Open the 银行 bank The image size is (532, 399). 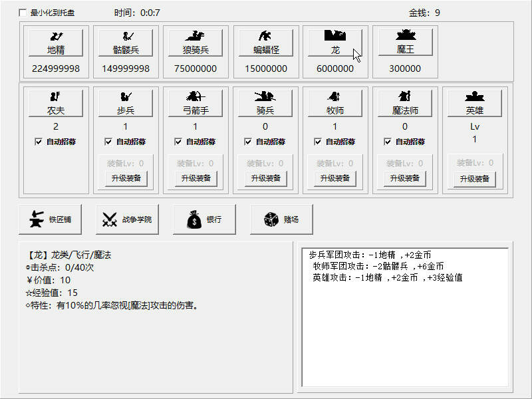click(204, 219)
